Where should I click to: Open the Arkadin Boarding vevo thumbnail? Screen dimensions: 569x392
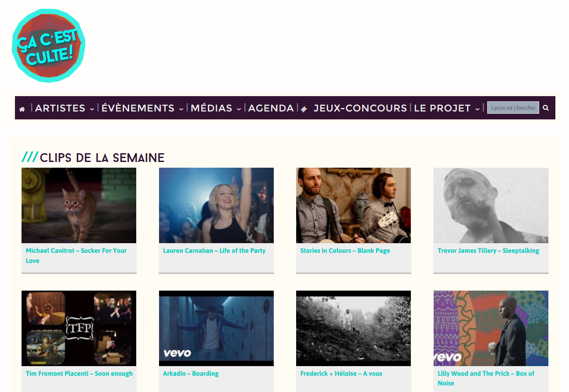tap(216, 328)
